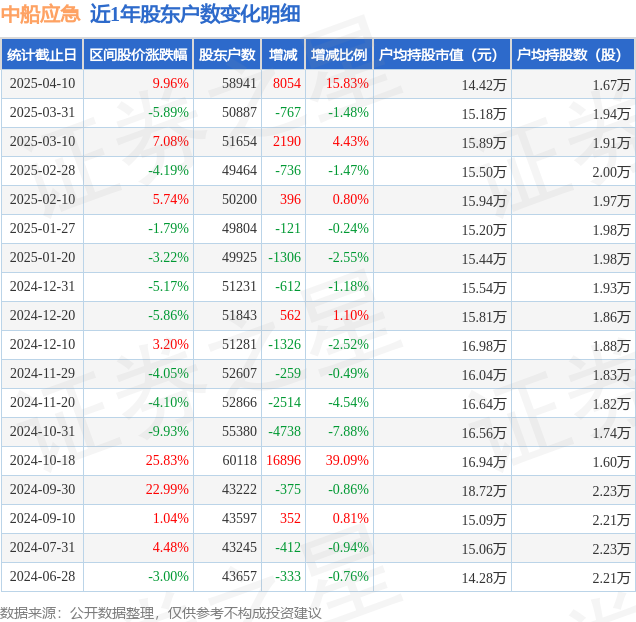The width and height of the screenshot is (636, 622).
Task: Click the date 2025-03-10
Action: pos(43,141)
